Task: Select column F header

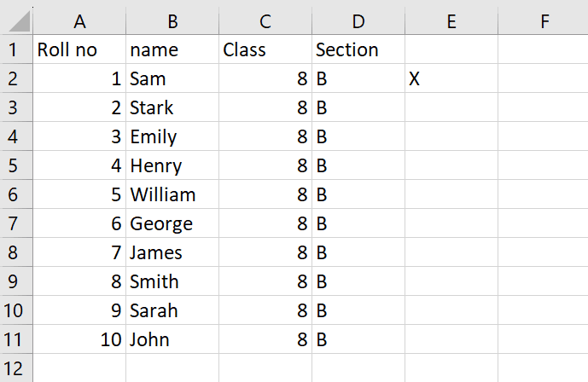Action: click(543, 21)
